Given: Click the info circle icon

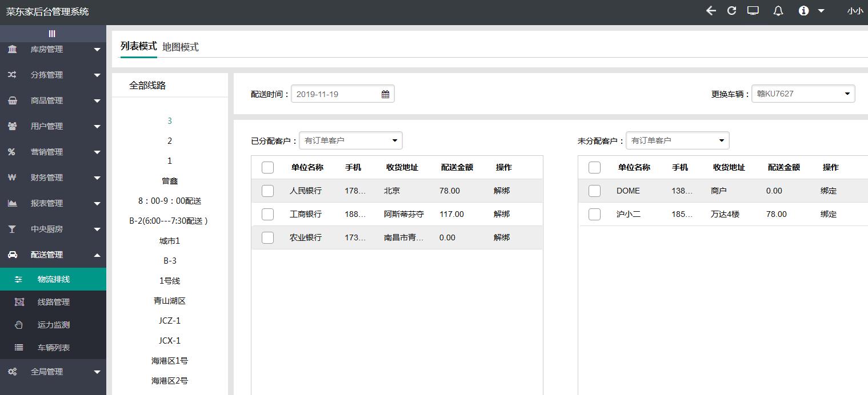Looking at the screenshot, I should pos(803,11).
